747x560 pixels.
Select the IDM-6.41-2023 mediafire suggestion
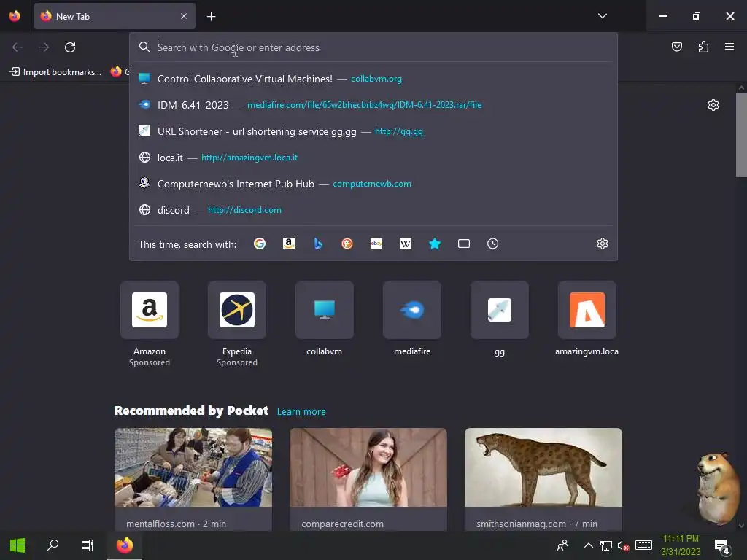pos(373,105)
